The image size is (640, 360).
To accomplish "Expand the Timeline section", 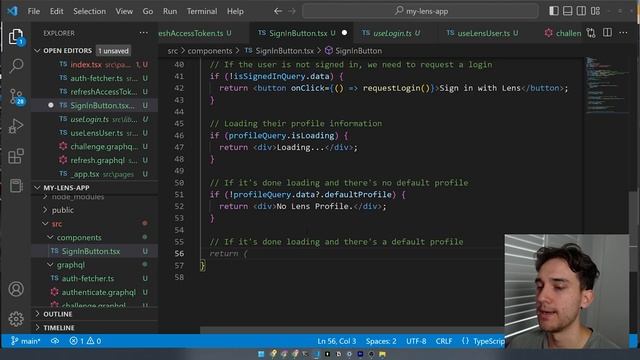I will click(59, 328).
